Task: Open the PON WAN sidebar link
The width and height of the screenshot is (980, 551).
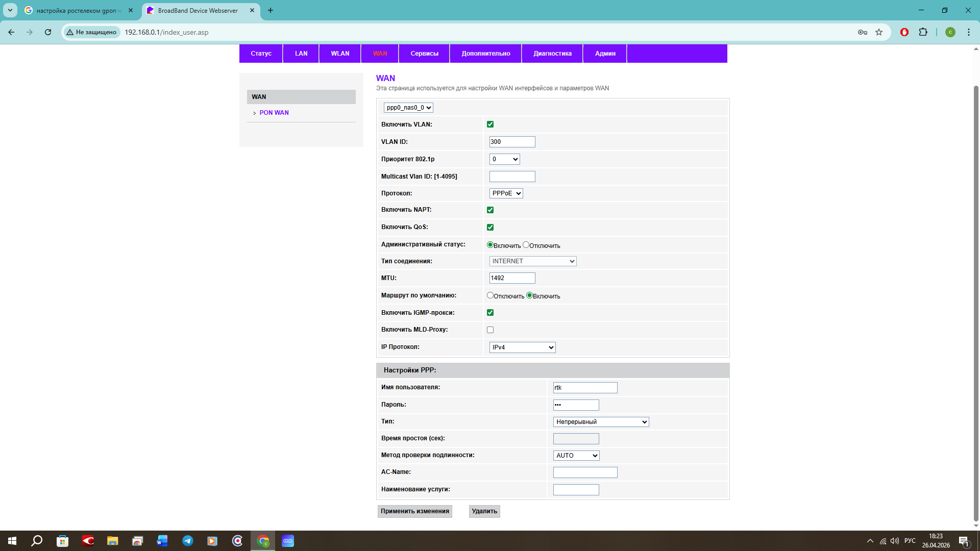Action: click(x=274, y=113)
